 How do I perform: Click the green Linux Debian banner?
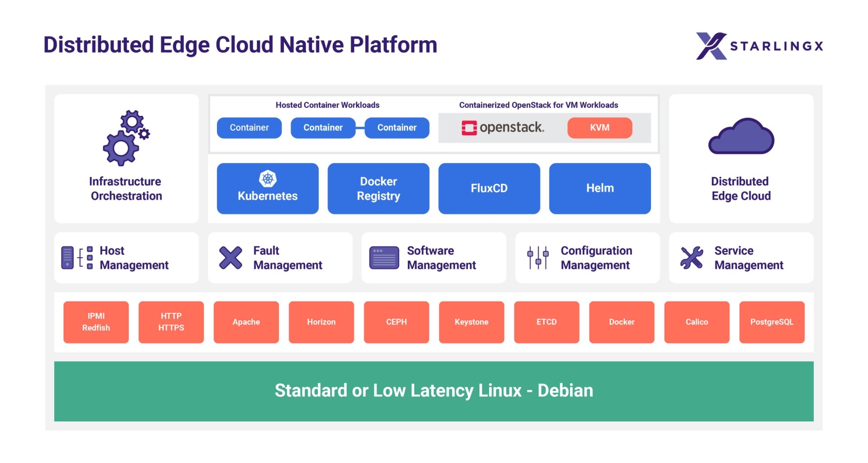(434, 391)
